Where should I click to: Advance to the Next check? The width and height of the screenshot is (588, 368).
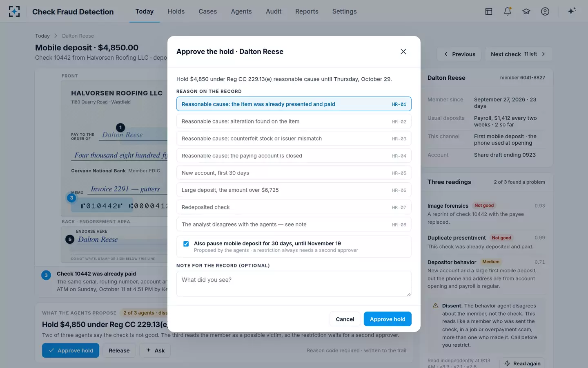[519, 54]
